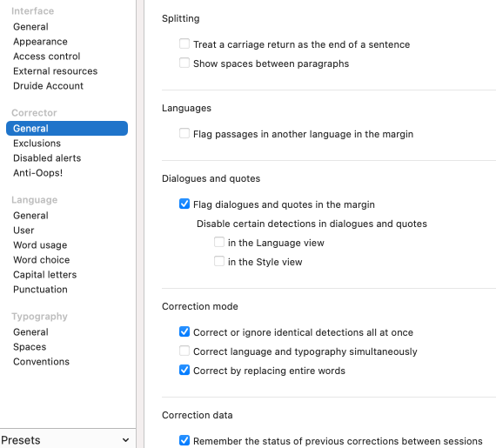Enable flagging passages in another language
Image resolution: width=496 pixels, height=448 pixels.
184,133
